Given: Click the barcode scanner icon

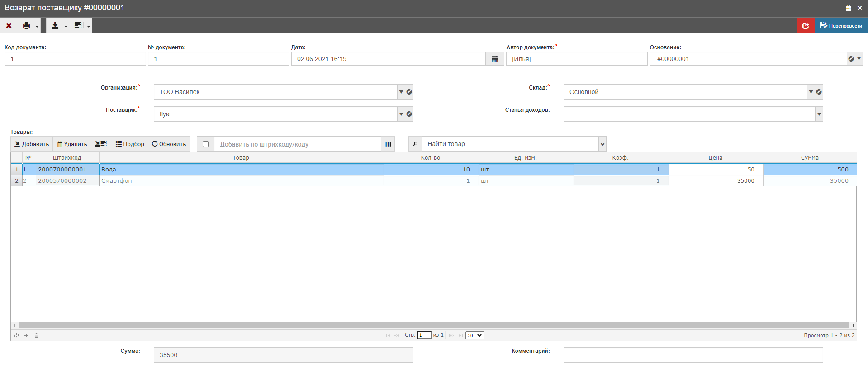Looking at the screenshot, I should [x=388, y=144].
